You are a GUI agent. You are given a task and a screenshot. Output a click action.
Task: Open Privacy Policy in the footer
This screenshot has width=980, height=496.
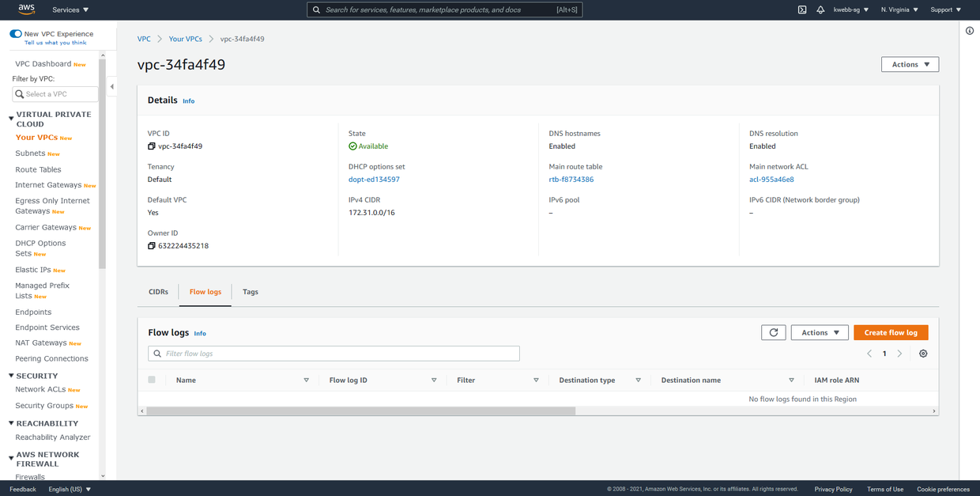833,489
